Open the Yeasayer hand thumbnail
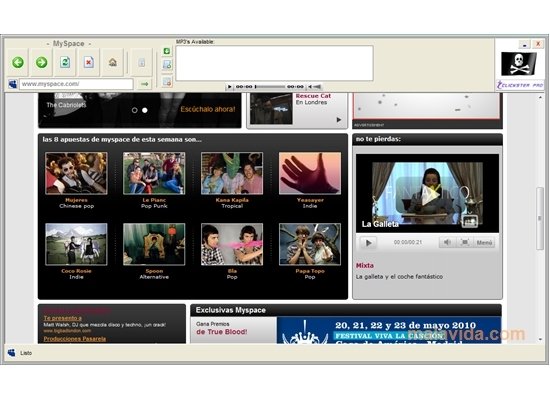550x400 pixels. 310,173
